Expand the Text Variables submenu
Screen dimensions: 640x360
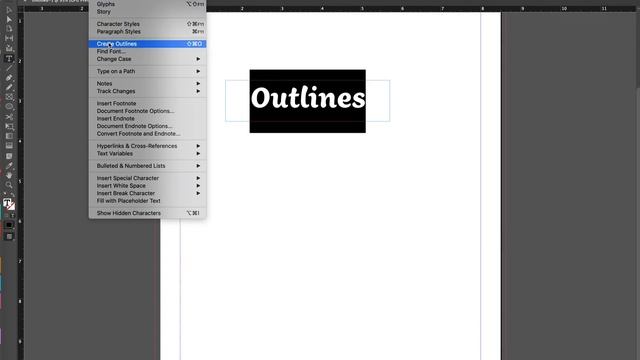[x=147, y=154]
